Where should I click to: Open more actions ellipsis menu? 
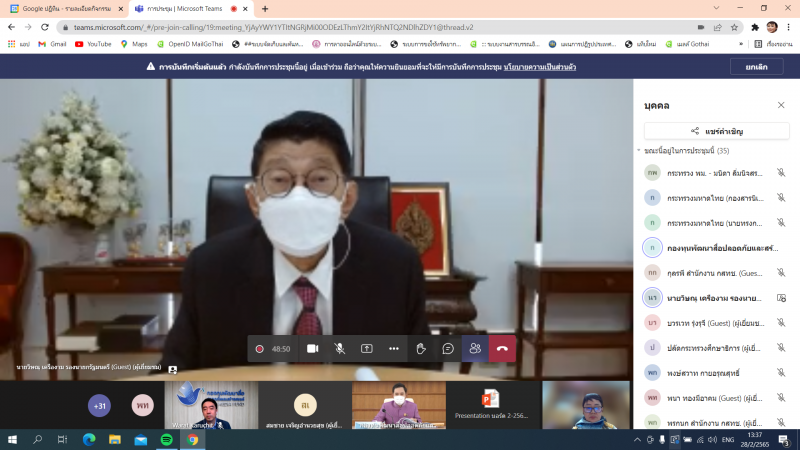393,348
